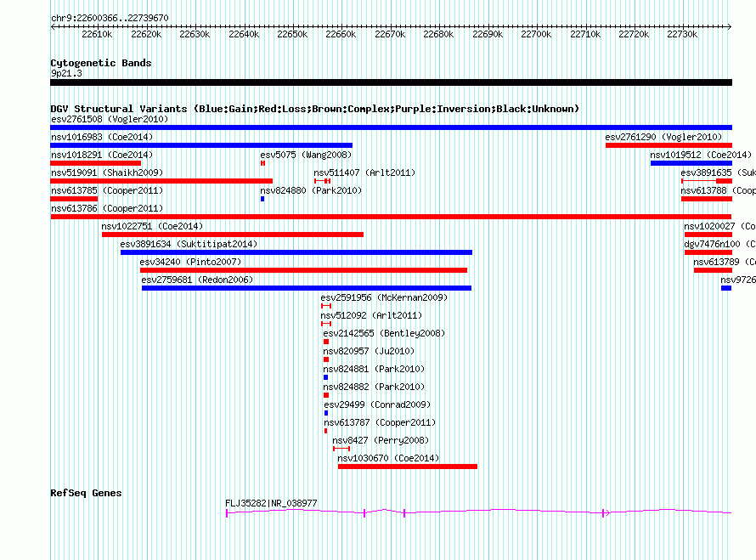Click the esv2759681 (Redon2006) blue gain bar
Image resolution: width=756 pixels, height=560 pixels.
[x=307, y=288]
